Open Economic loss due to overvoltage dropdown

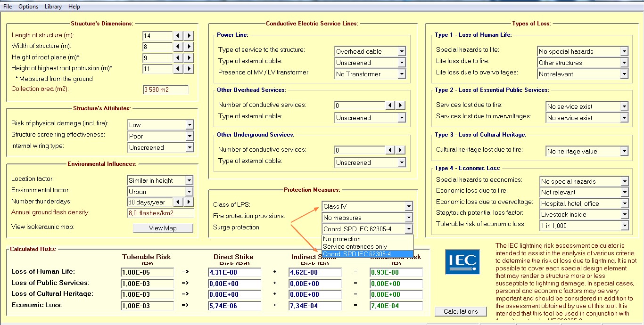(x=624, y=203)
